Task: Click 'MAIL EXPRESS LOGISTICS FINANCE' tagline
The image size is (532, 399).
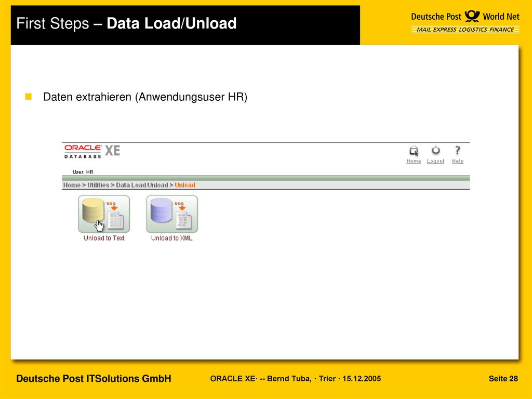Action: (x=465, y=30)
